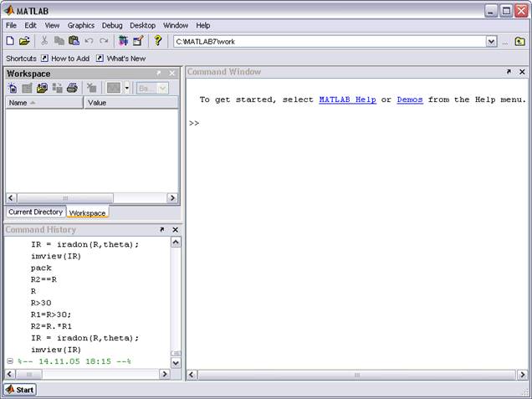Viewport: 532px width, 399px height.
Task: Open the View menu
Action: [x=52, y=25]
